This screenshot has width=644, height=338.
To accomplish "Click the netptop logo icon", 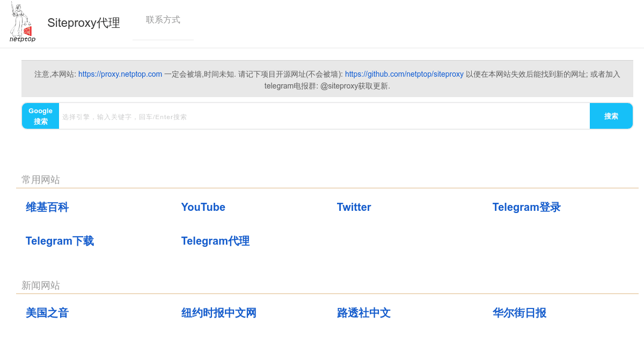I will click(x=23, y=23).
